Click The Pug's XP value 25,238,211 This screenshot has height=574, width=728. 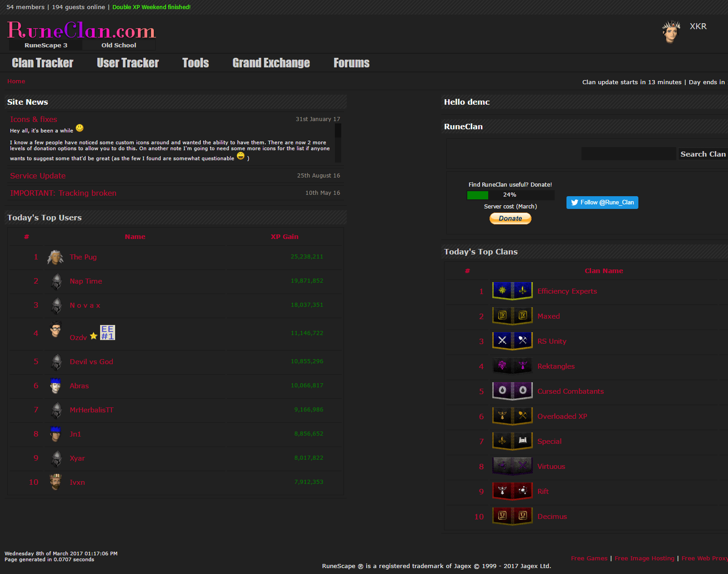[x=307, y=257]
